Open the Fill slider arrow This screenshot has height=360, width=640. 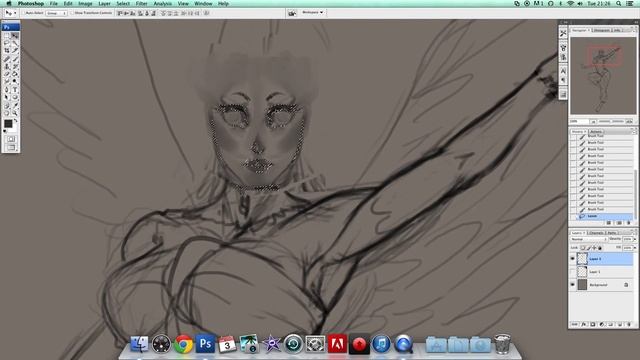635,248
